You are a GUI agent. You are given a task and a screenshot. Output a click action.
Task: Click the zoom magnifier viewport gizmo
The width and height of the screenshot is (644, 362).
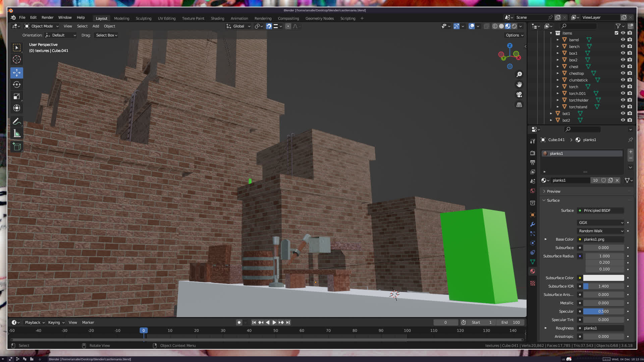(519, 74)
